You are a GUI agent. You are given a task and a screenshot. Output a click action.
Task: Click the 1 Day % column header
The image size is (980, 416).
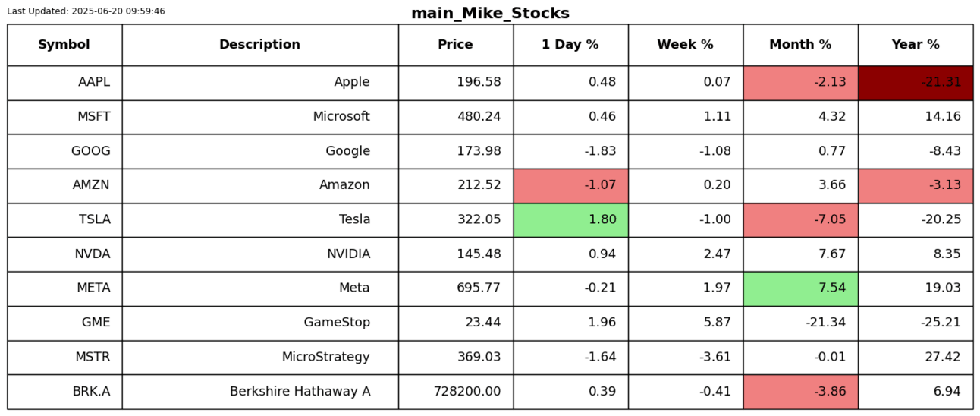pyautogui.click(x=570, y=45)
